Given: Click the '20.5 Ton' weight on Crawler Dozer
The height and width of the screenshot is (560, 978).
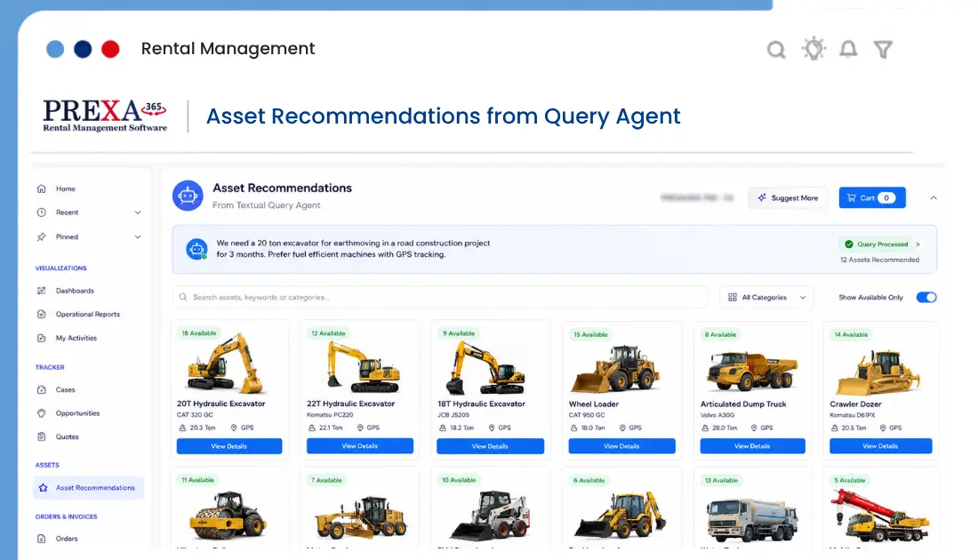Looking at the screenshot, I should 854,428.
